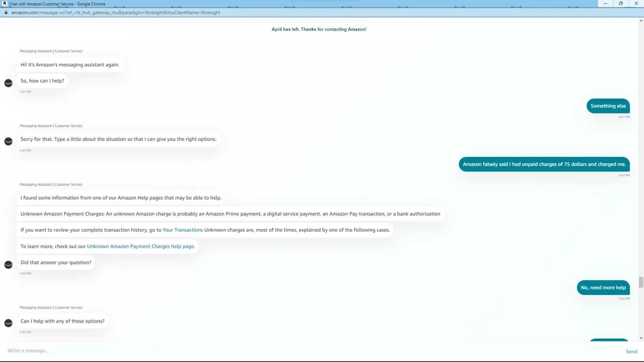Click the padlock icon in address bar
644x362 pixels.
[x=6, y=12]
